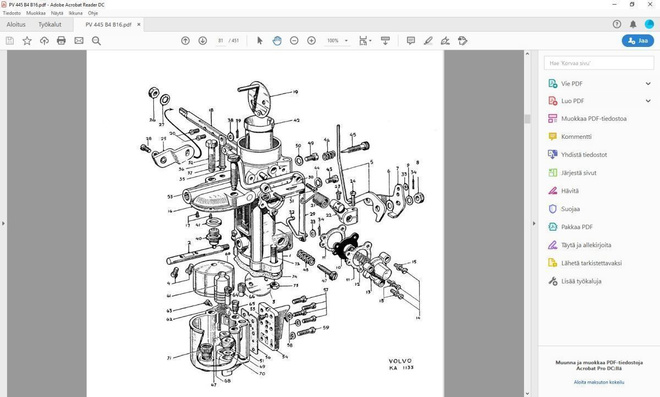Switch to the Aloitus tab
The image size is (660, 397).
[x=16, y=24]
